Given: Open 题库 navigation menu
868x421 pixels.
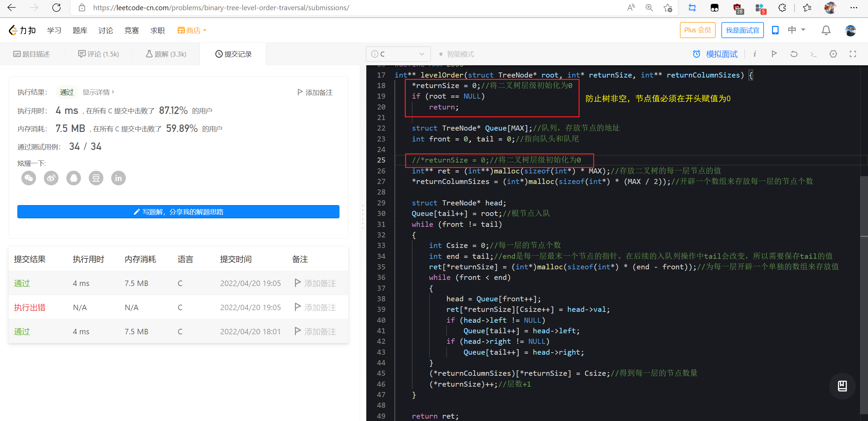Looking at the screenshot, I should (80, 30).
